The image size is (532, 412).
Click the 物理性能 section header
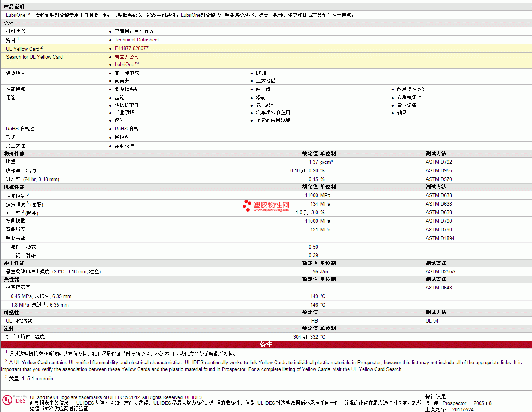[14, 154]
